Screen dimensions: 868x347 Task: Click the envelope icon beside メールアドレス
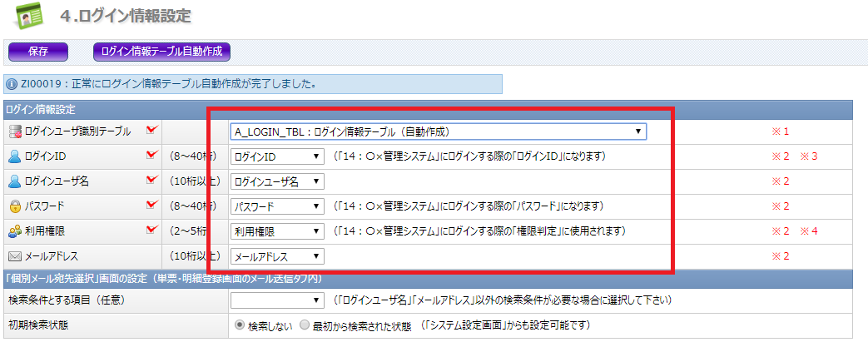click(13, 256)
